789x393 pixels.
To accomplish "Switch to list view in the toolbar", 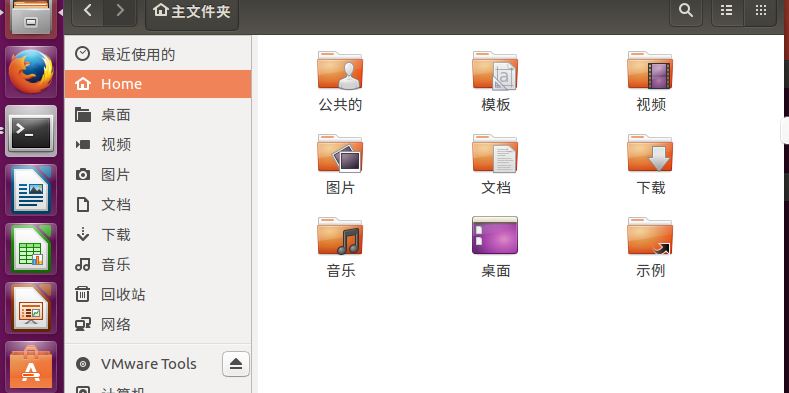I will [x=727, y=11].
